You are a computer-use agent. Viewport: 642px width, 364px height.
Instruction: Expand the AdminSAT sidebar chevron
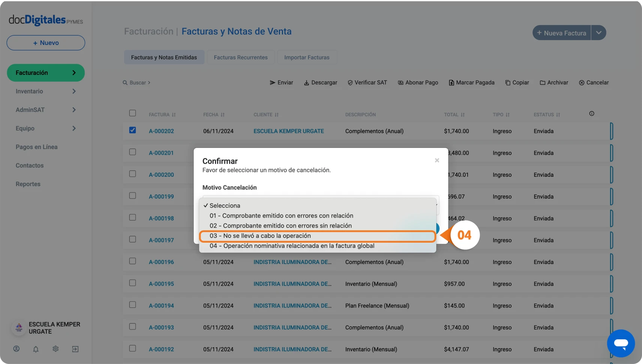pos(74,110)
